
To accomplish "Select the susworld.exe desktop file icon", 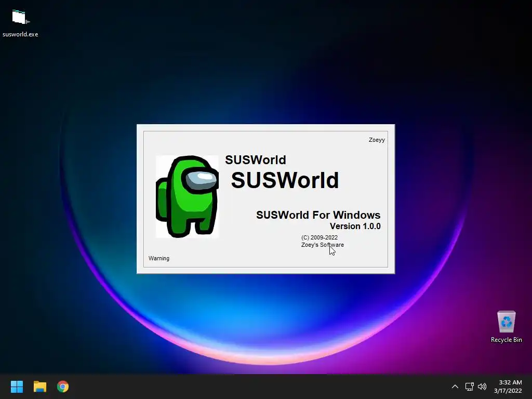I will pyautogui.click(x=20, y=22).
